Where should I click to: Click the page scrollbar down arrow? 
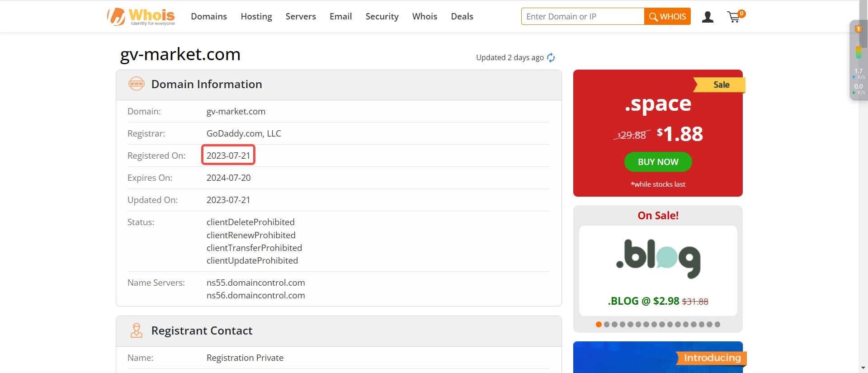[863, 368]
